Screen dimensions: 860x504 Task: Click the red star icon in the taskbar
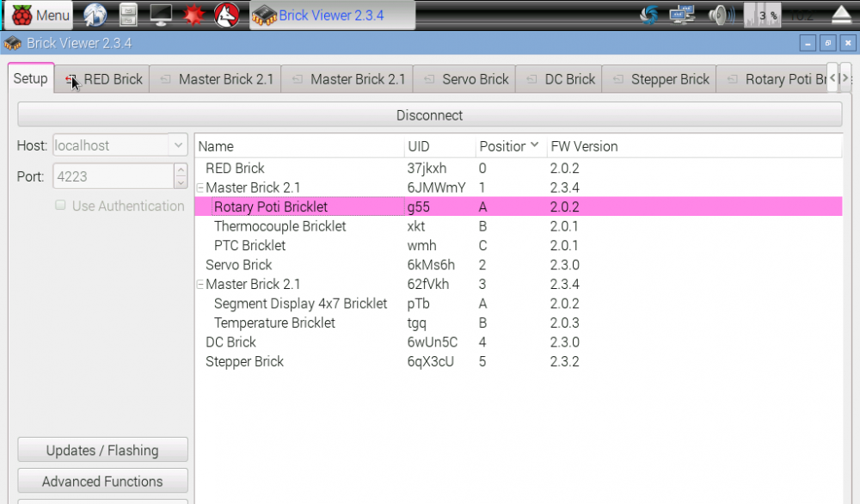coord(193,15)
